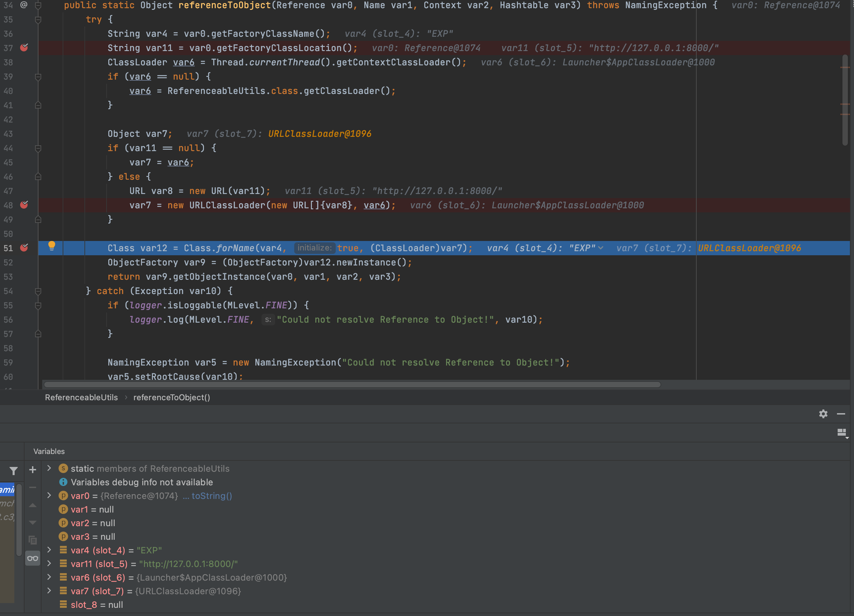Toggle the breakpoint on line 51

coord(24,248)
